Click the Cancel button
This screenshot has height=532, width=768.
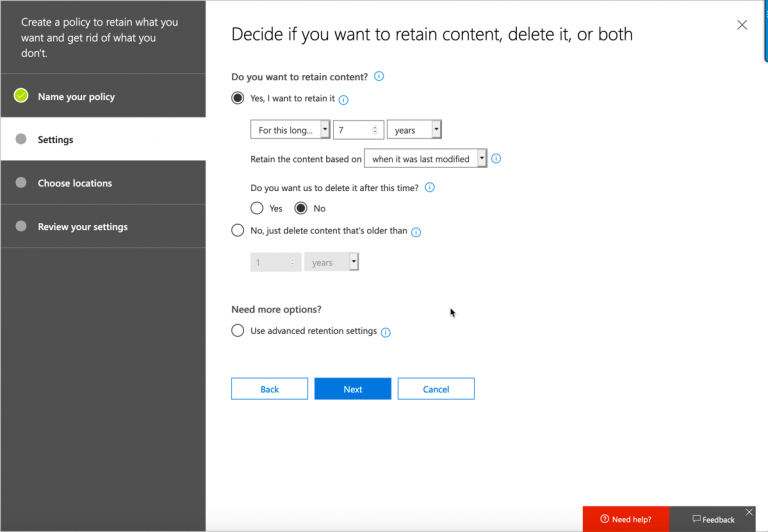coord(436,389)
